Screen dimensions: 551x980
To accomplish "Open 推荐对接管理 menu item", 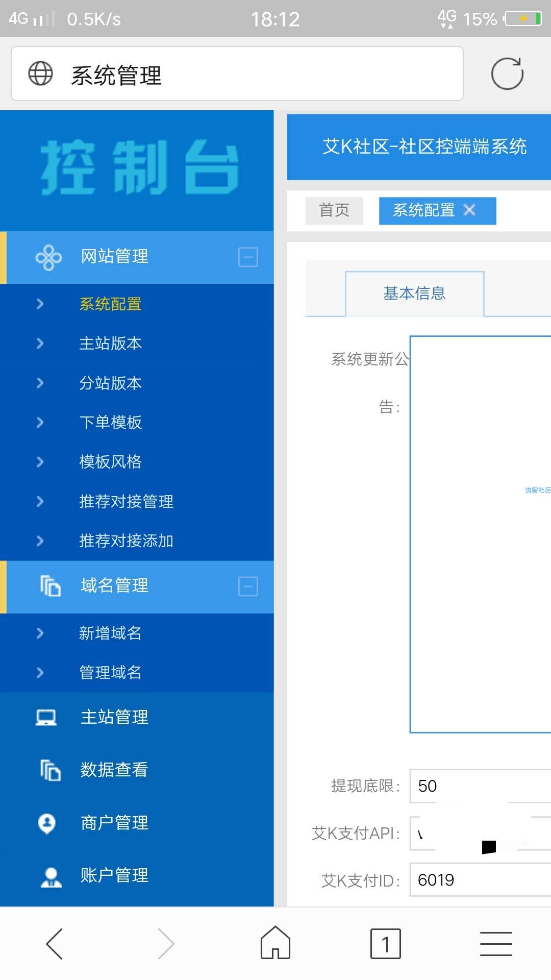I will tap(126, 501).
